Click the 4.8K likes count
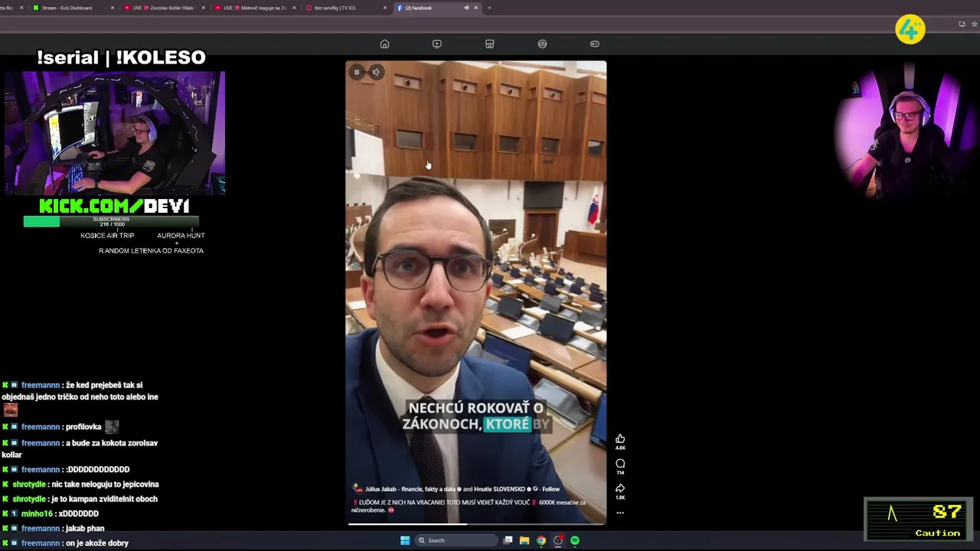This screenshot has height=551, width=980. [x=620, y=448]
